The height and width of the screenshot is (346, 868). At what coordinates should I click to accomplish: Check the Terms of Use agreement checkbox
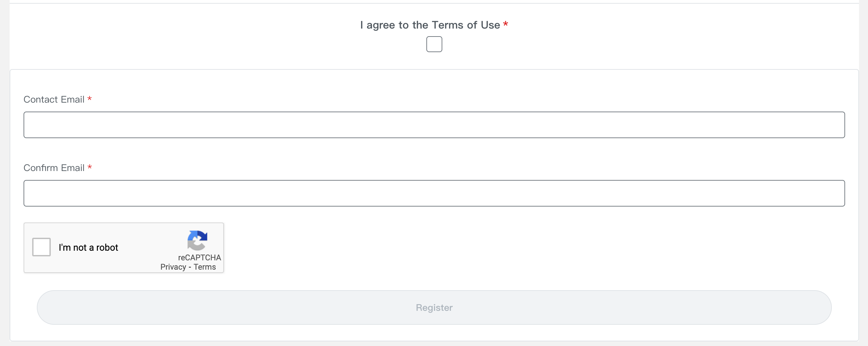tap(434, 44)
